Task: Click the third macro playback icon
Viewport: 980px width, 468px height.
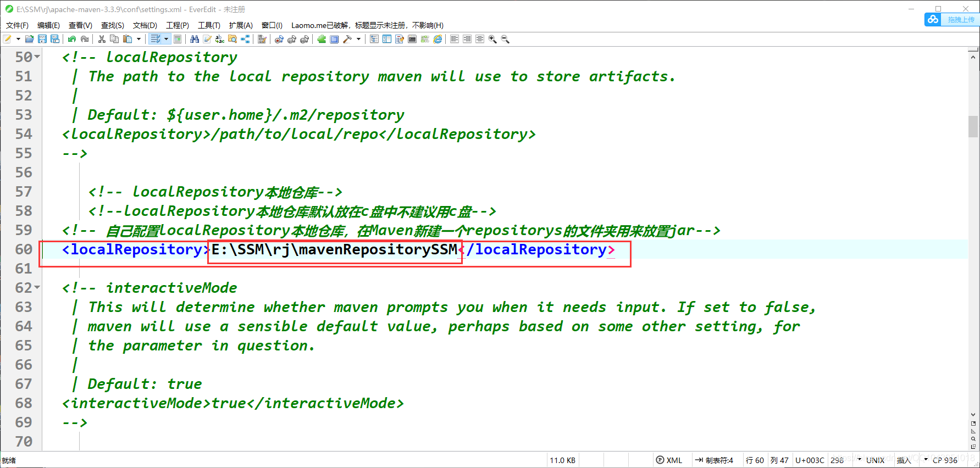Action: pos(304,39)
